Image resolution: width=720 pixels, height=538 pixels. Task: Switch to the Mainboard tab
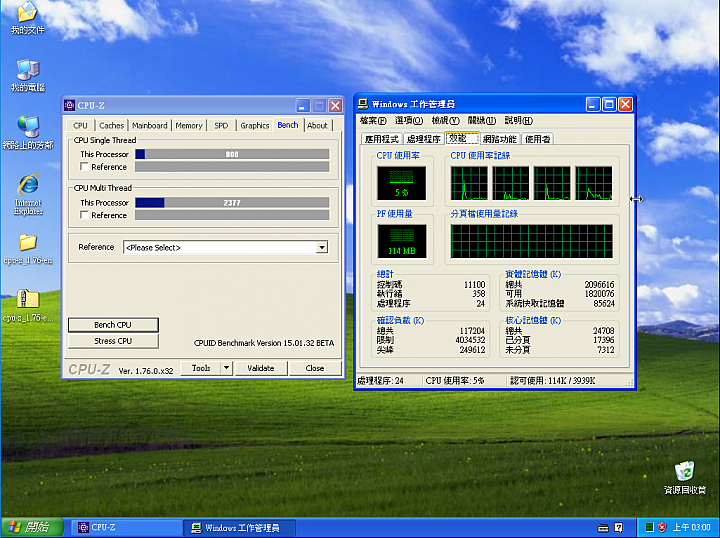[150, 125]
